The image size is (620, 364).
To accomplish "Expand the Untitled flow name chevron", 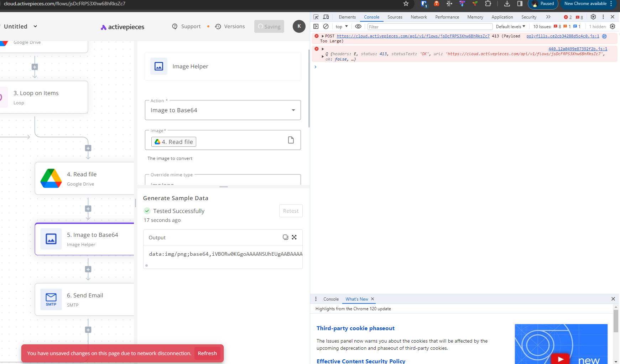I will click(x=35, y=26).
